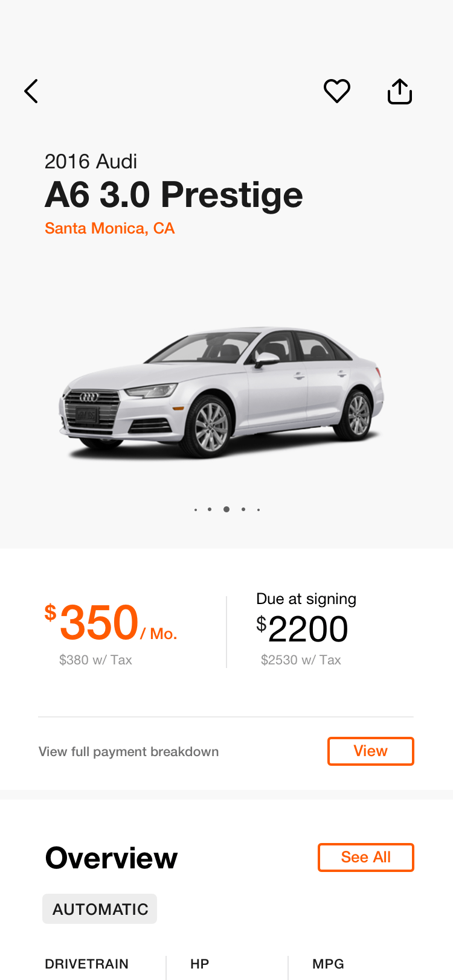The height and width of the screenshot is (980, 453).
Task: Select the first image pagination dot
Action: tap(196, 510)
